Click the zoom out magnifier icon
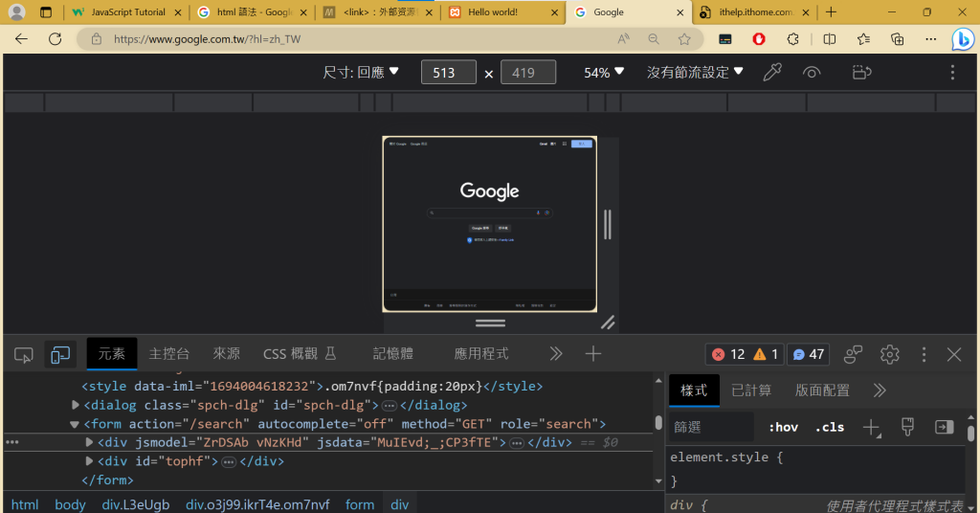The image size is (980, 513). click(654, 38)
